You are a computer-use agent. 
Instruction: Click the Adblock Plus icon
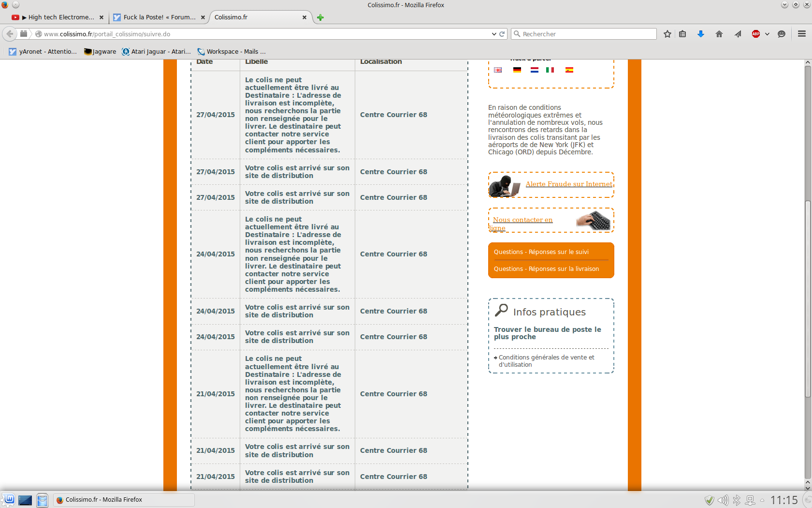pos(756,34)
